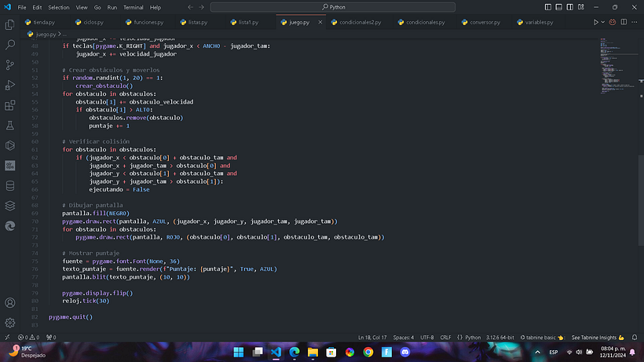Open the Terminal menu

134,7
